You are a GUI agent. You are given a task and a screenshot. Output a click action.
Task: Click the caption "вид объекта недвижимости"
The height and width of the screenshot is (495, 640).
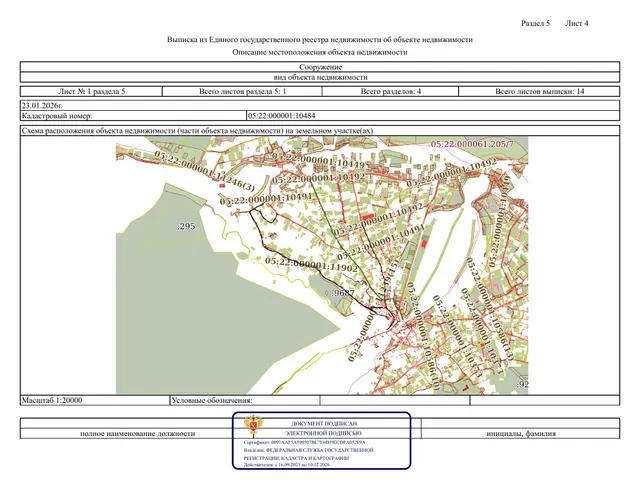click(x=320, y=77)
